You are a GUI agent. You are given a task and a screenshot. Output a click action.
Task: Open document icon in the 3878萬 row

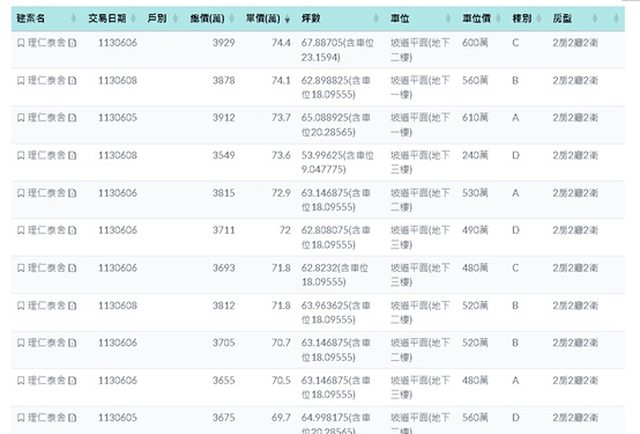(x=73, y=80)
